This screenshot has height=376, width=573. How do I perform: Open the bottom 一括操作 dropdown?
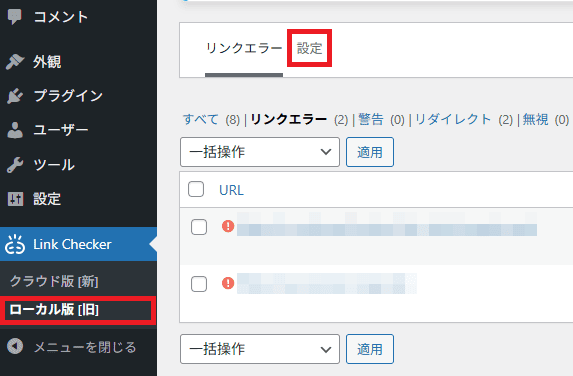click(x=260, y=349)
